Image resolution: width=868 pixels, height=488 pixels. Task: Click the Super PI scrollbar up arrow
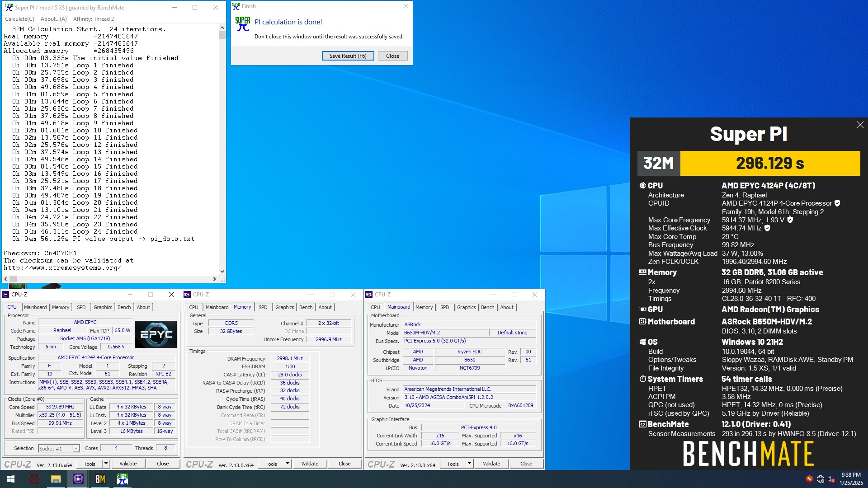point(222,27)
